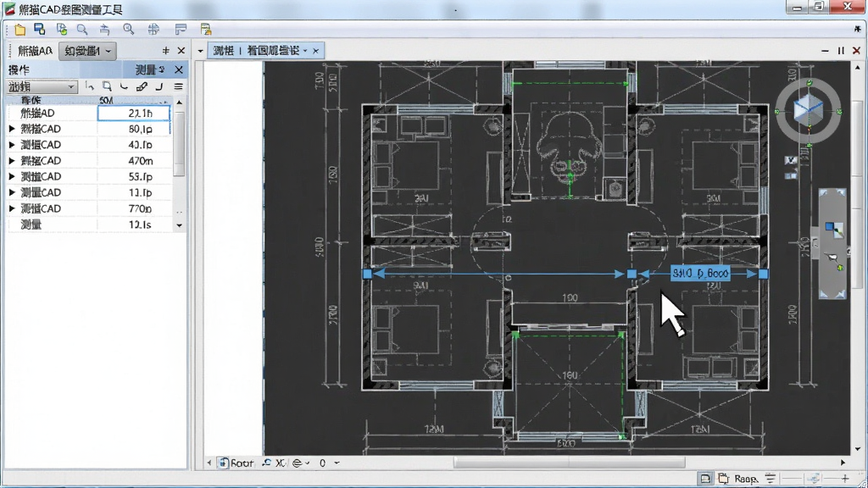Image resolution: width=868 pixels, height=488 pixels.
Task: Click the 3D view cube navigator
Action: click(x=808, y=109)
